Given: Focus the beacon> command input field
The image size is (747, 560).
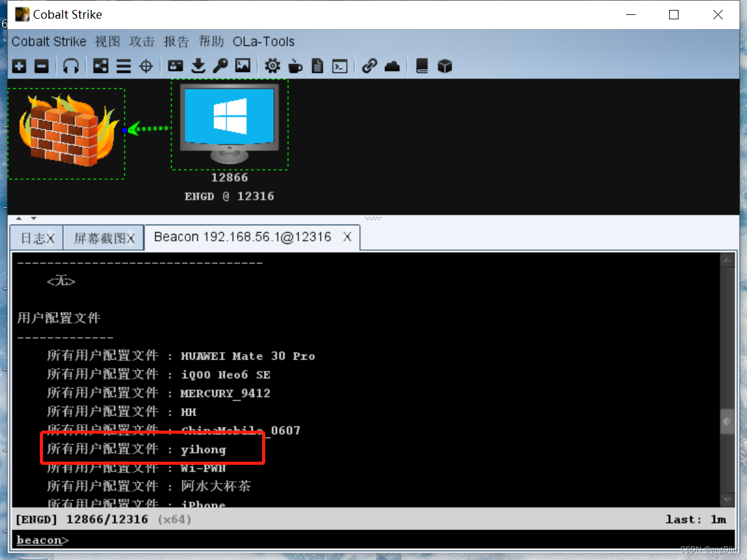Looking at the screenshot, I should point(374,540).
